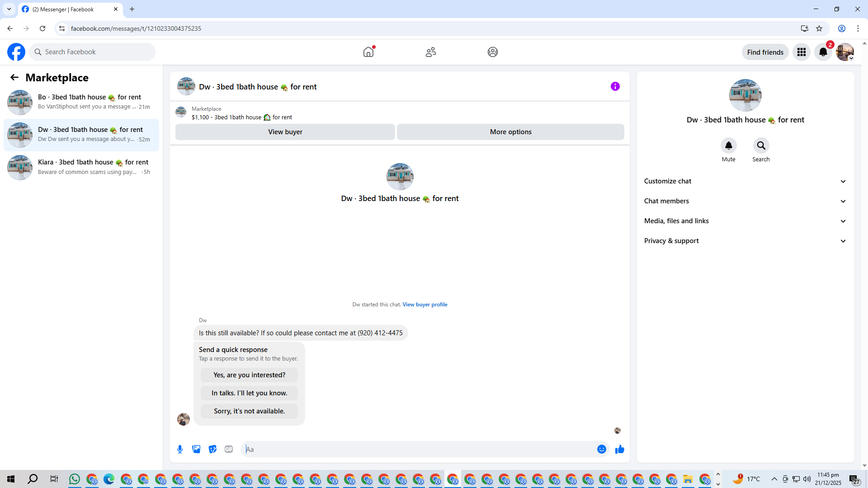Open Chrome profile icon in toolbar
This screenshot has height=488, width=868.
click(x=842, y=28)
